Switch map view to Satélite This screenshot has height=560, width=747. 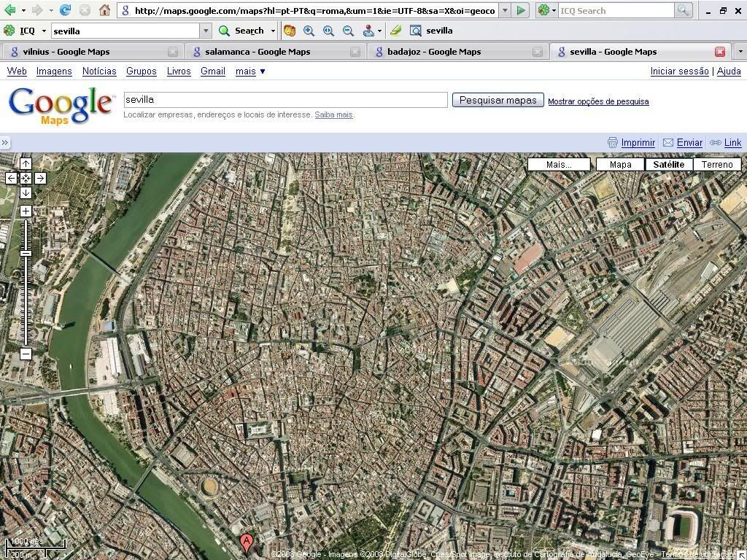coord(668,164)
